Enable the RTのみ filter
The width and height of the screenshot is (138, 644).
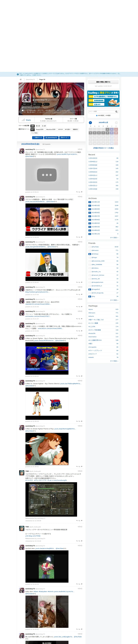60,130
